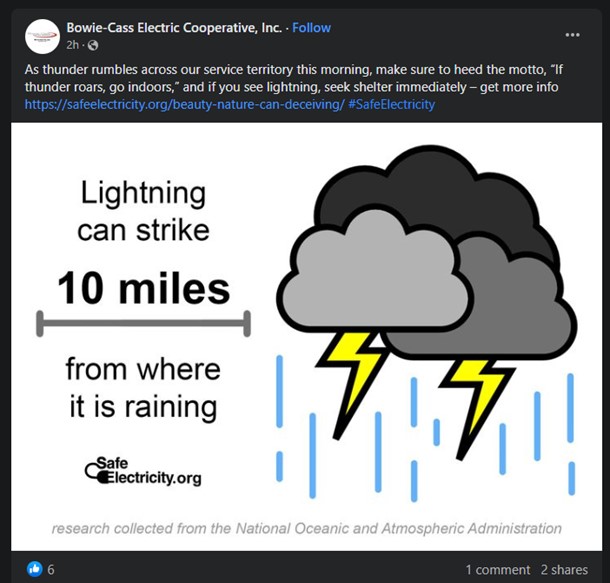Open the 1 comment link
The height and width of the screenshot is (583, 610).
tap(497, 569)
